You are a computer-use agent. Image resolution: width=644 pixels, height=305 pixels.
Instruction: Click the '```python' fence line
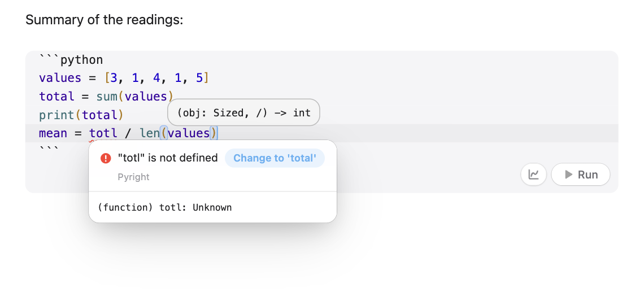click(71, 60)
